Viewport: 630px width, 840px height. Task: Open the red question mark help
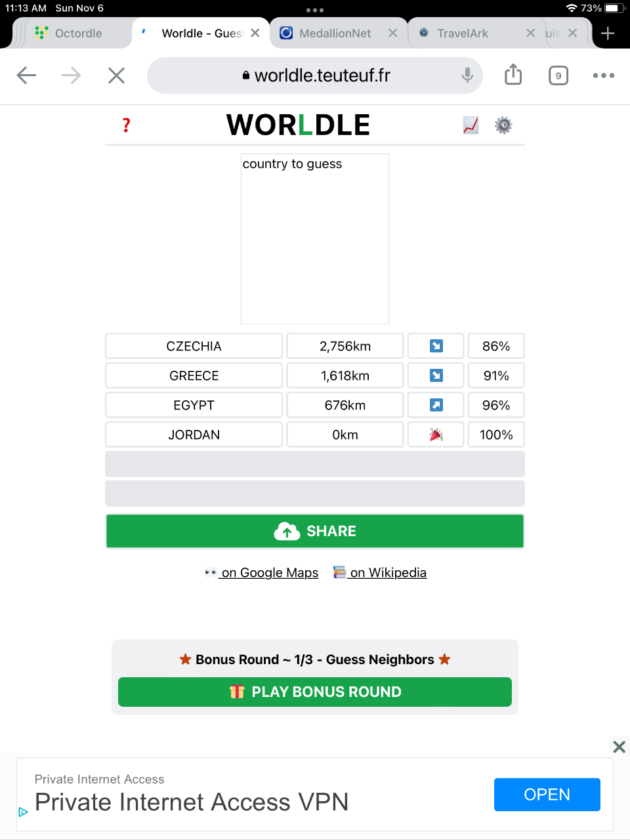(127, 125)
